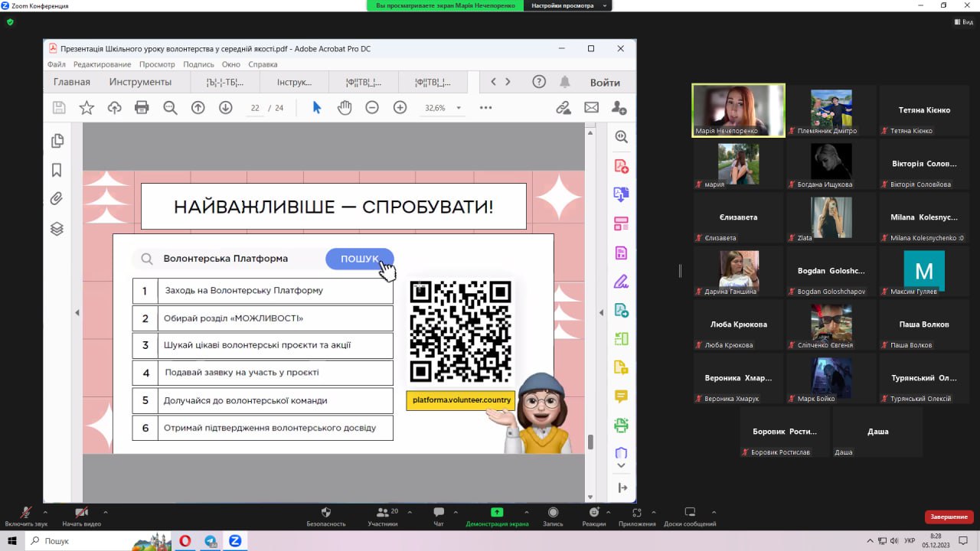Open the page thumbnails panel icon
980x551 pixels.
(x=57, y=141)
